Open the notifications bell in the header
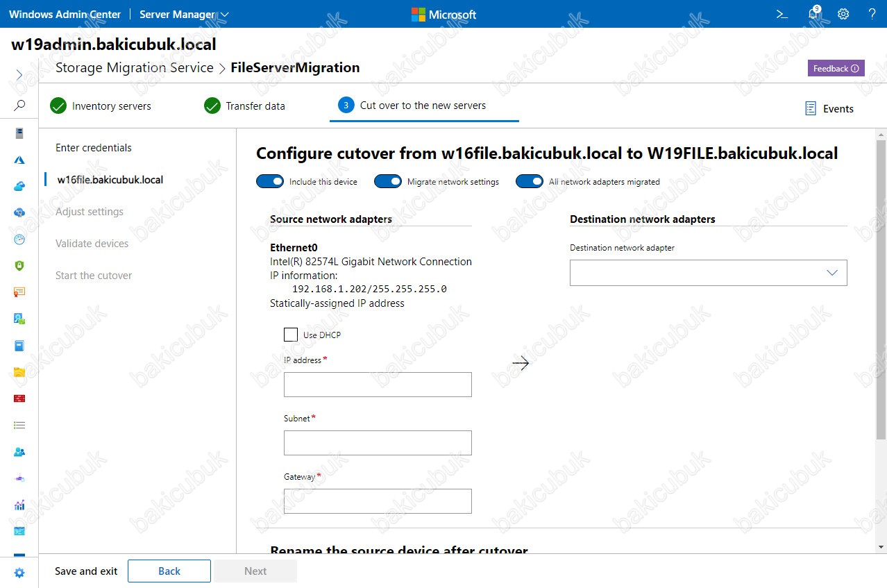This screenshot has height=588, width=887. (813, 14)
